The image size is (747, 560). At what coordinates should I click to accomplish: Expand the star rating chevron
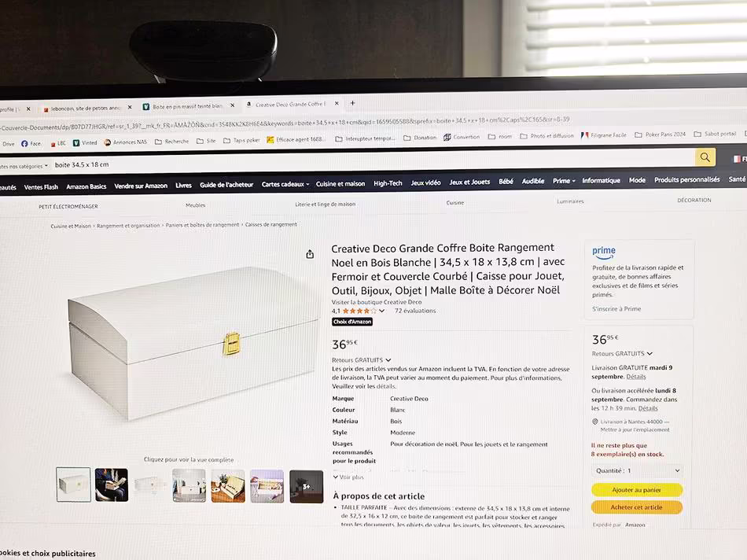point(382,311)
